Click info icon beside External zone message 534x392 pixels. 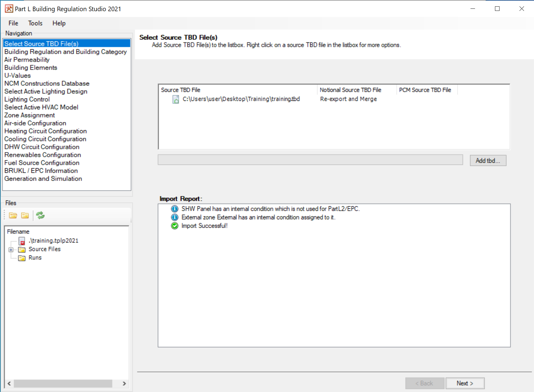point(175,217)
